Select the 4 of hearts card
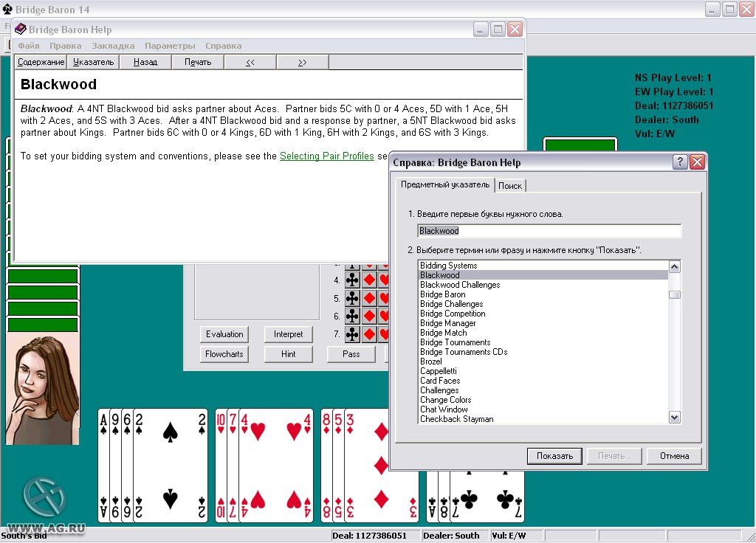 tap(275, 466)
